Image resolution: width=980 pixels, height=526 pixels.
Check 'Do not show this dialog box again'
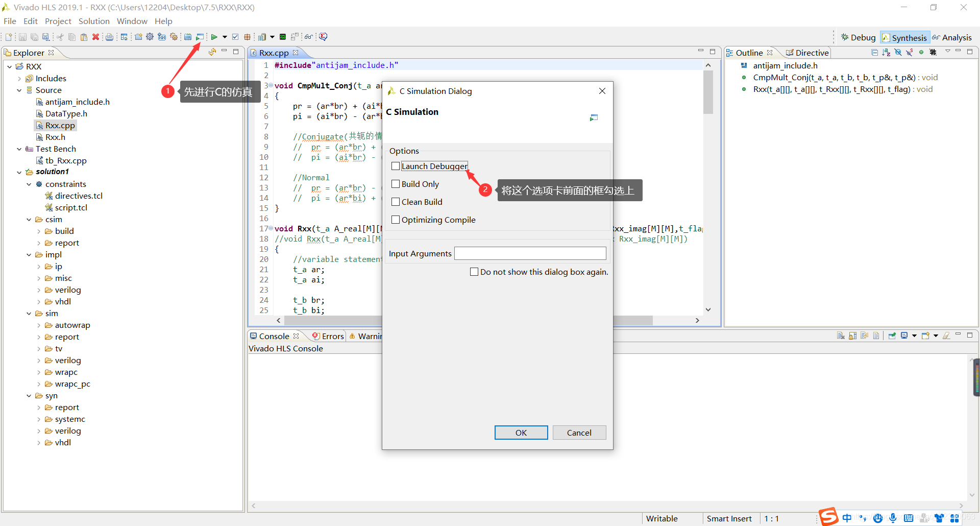click(474, 272)
